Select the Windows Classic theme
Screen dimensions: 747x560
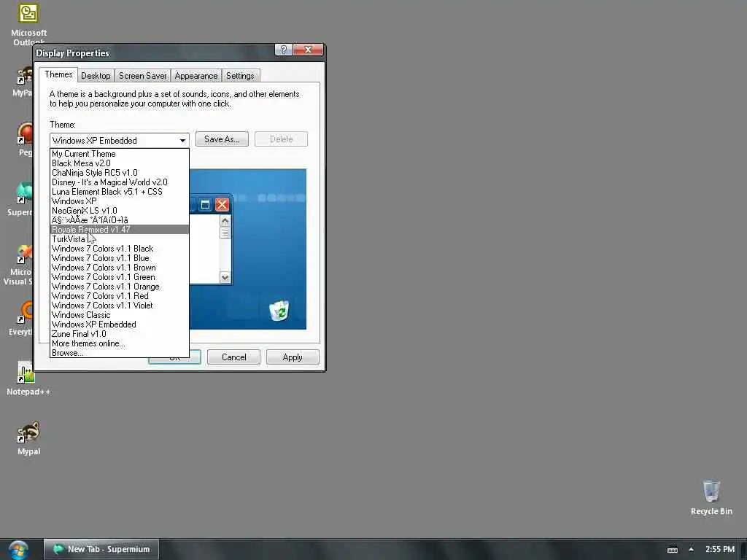120,315
